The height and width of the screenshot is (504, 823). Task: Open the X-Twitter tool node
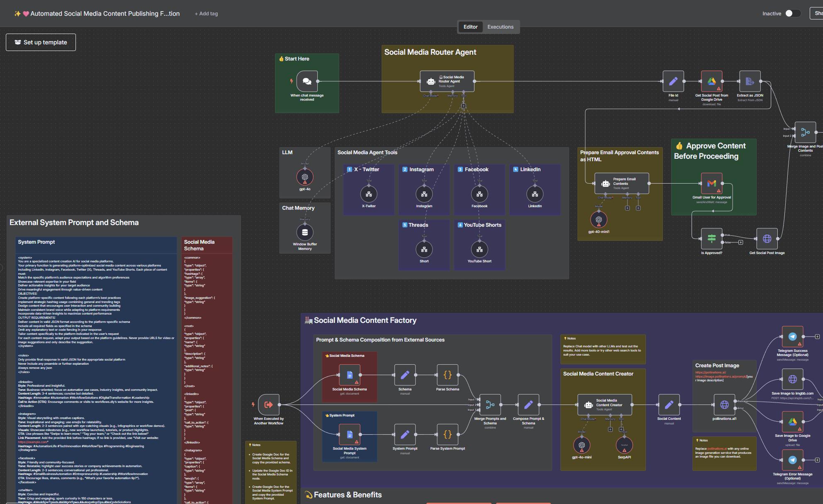point(369,194)
